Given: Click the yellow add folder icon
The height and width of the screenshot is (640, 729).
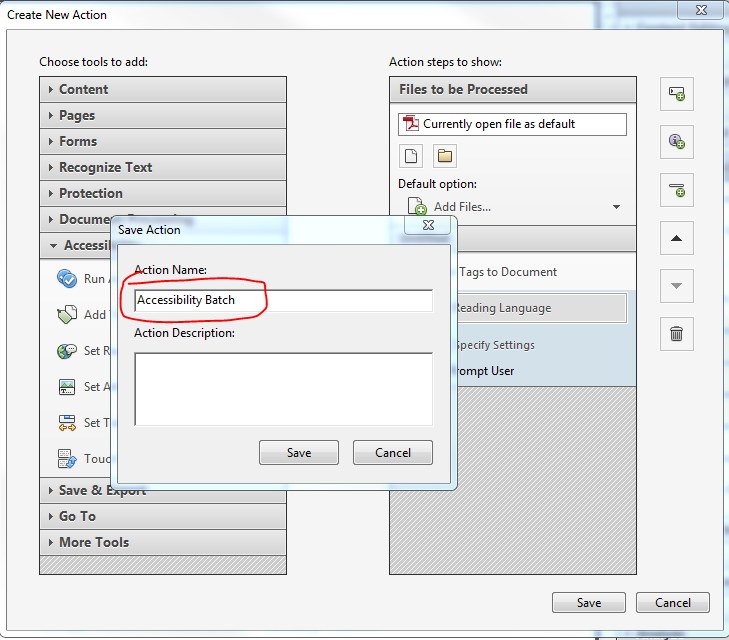Looking at the screenshot, I should [x=445, y=156].
